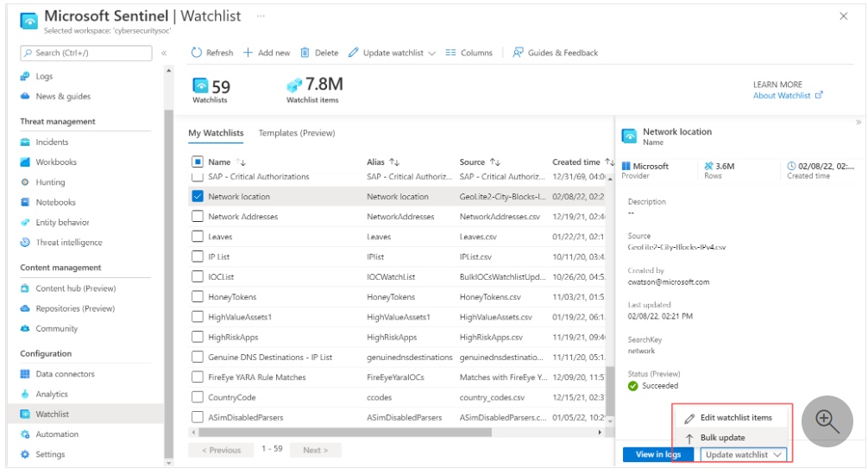The width and height of the screenshot is (868, 475).
Task: Open Guides & Feedback
Action: 556,53
